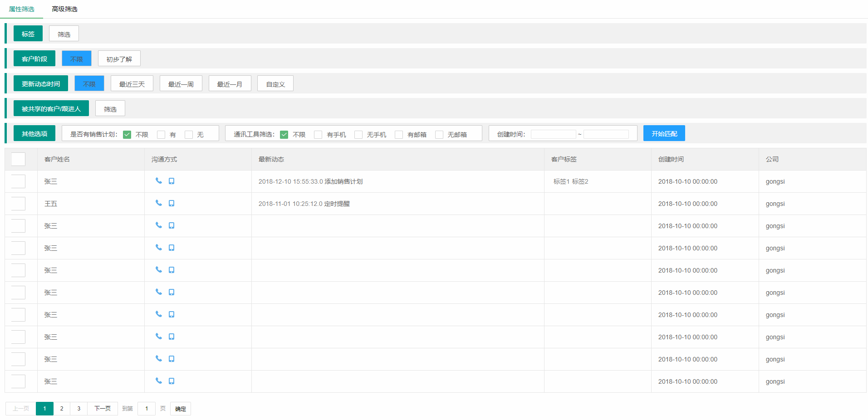Tick the select-all checkbox in the table header

tap(18, 159)
